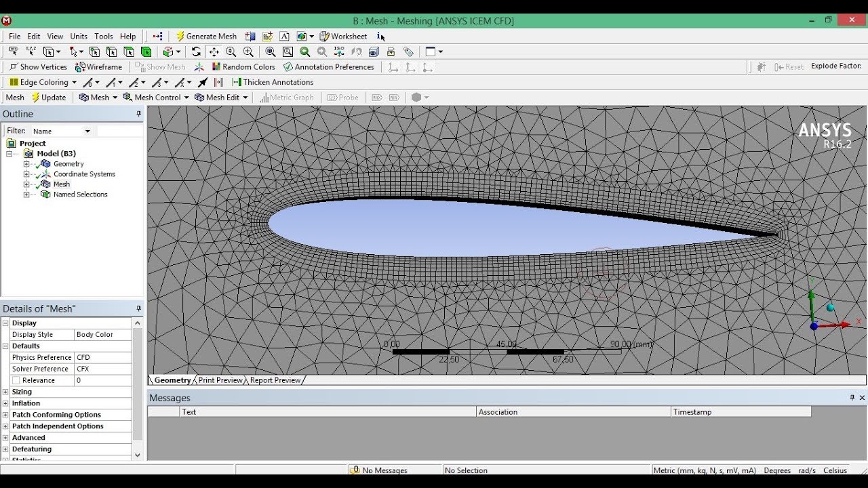868x488 pixels.
Task: Click the green Zoom To Fit icon
Action: 305,52
